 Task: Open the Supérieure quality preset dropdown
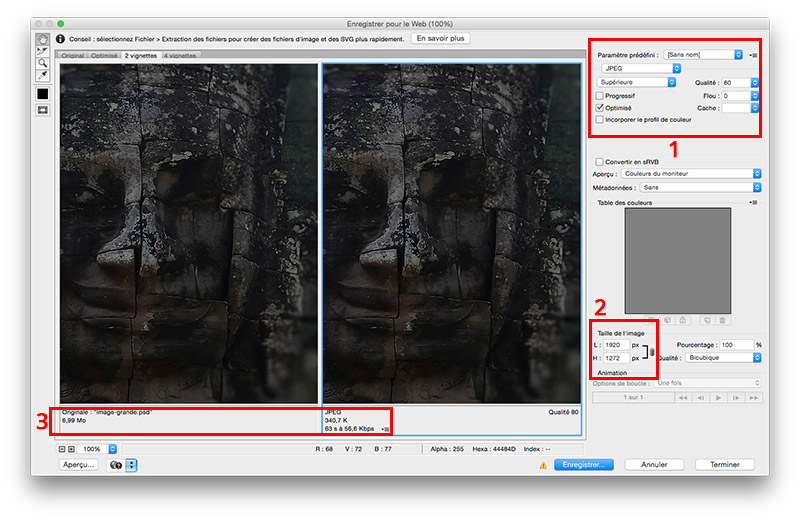click(637, 82)
